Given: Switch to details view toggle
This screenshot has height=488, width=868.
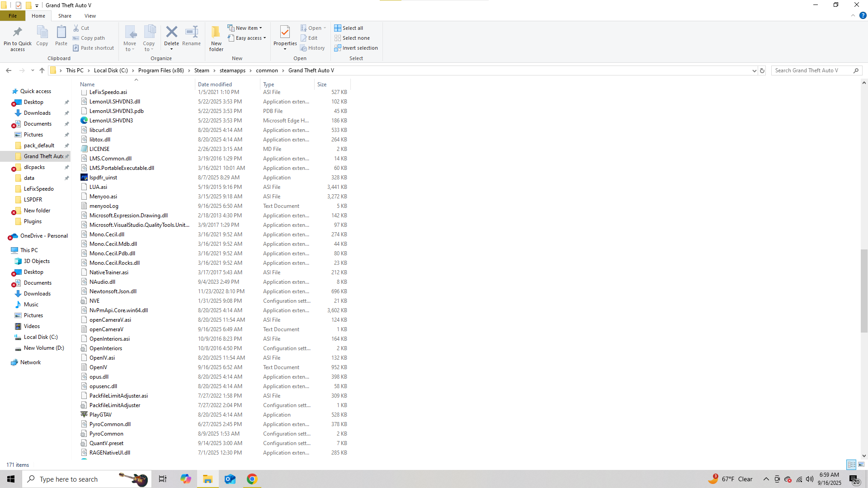Looking at the screenshot, I should (851, 465).
